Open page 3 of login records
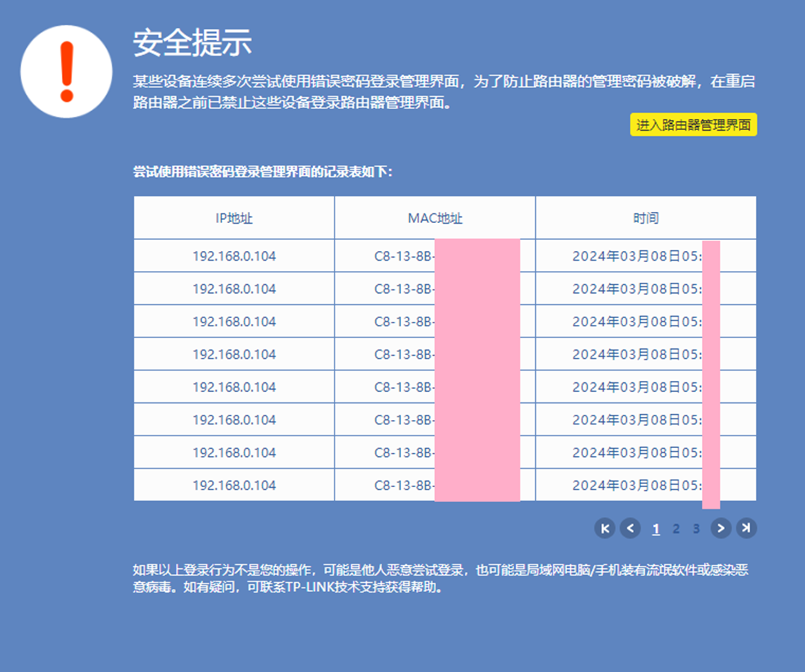The width and height of the screenshot is (805, 672). click(696, 529)
